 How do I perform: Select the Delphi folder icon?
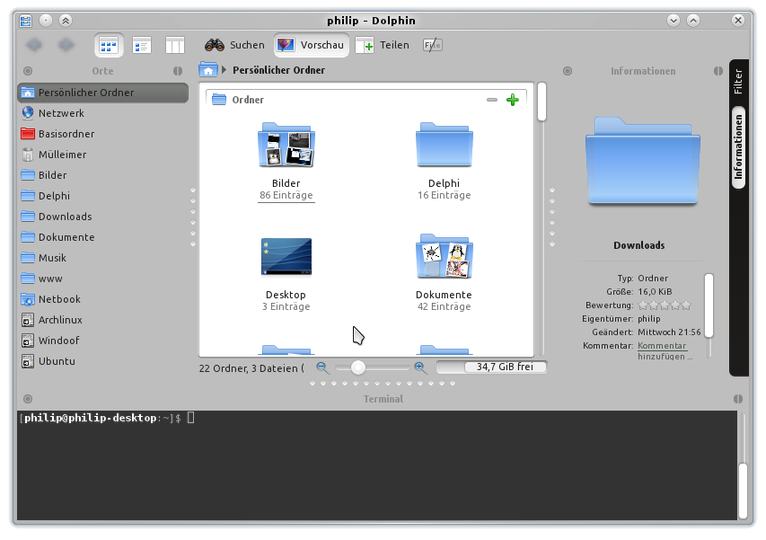[x=444, y=145]
